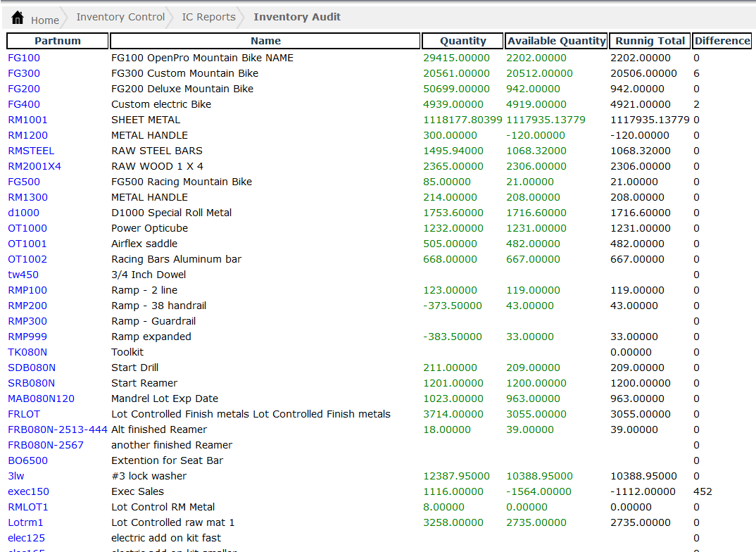The image size is (756, 552).
Task: Open the RM1001 part link
Action: click(x=27, y=120)
